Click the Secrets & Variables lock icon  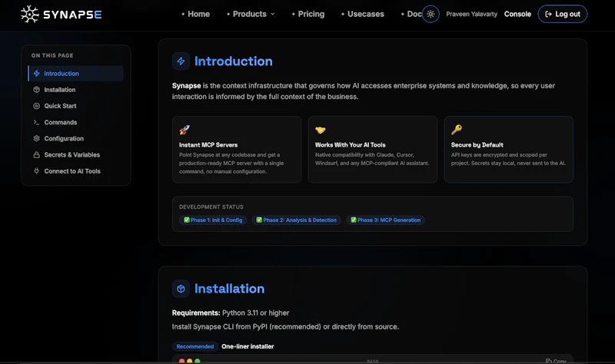pyautogui.click(x=36, y=155)
